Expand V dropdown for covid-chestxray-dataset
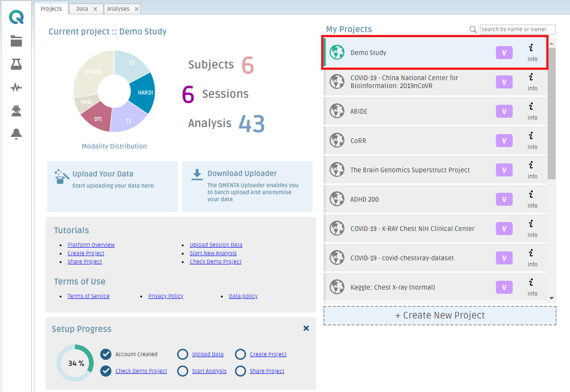The image size is (570, 392). [x=504, y=258]
